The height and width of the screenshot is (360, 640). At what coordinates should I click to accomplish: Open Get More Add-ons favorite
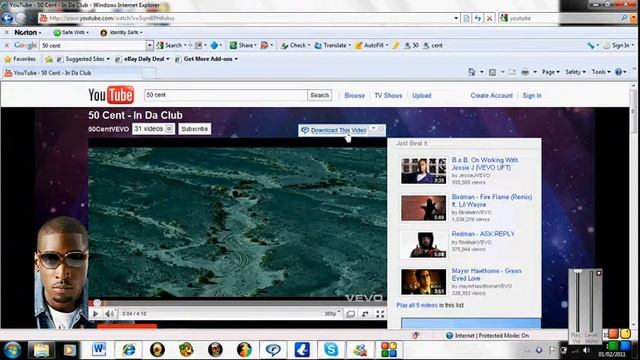(x=206, y=59)
